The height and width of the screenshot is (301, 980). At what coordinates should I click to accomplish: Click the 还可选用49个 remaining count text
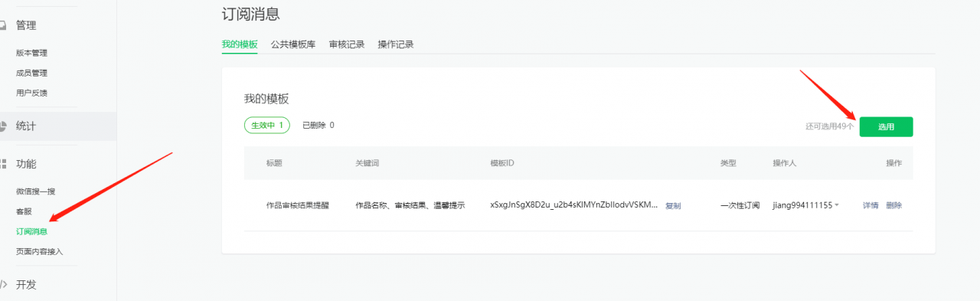pos(830,126)
